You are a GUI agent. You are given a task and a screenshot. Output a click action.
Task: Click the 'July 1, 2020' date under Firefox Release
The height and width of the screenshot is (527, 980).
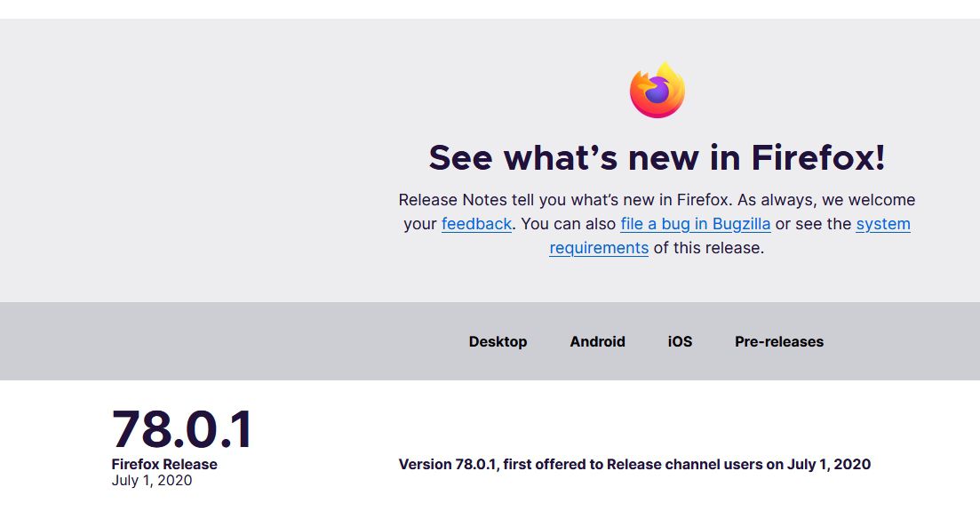pos(151,480)
